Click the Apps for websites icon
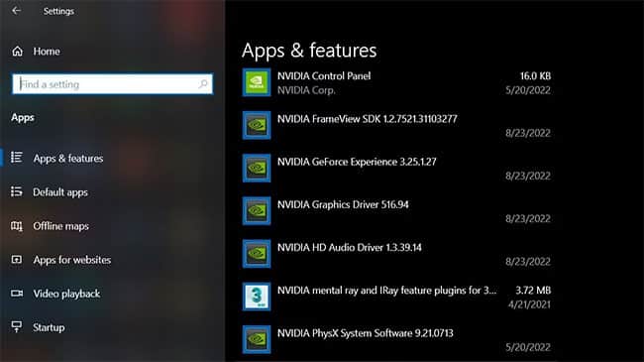This screenshot has width=644, height=362. 17,260
